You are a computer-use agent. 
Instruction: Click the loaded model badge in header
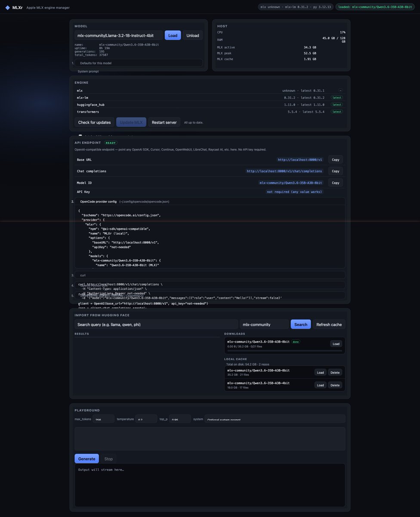click(376, 7)
